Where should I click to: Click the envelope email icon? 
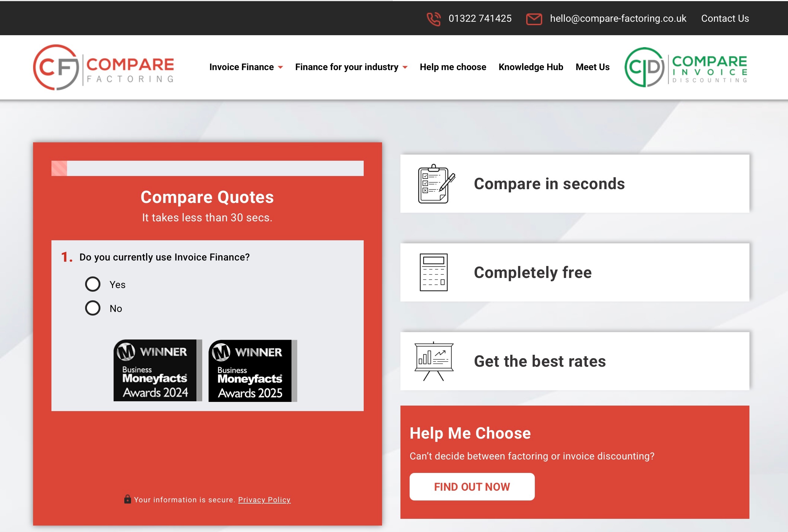(x=534, y=19)
